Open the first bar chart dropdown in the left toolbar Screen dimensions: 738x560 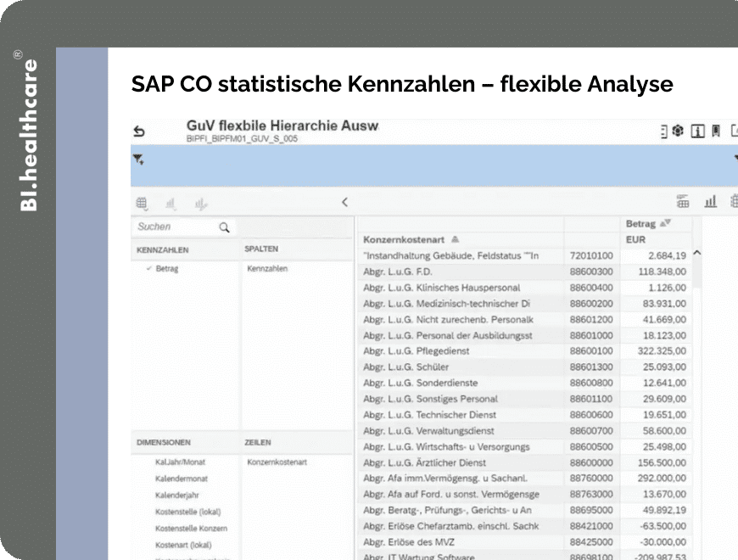point(171,204)
